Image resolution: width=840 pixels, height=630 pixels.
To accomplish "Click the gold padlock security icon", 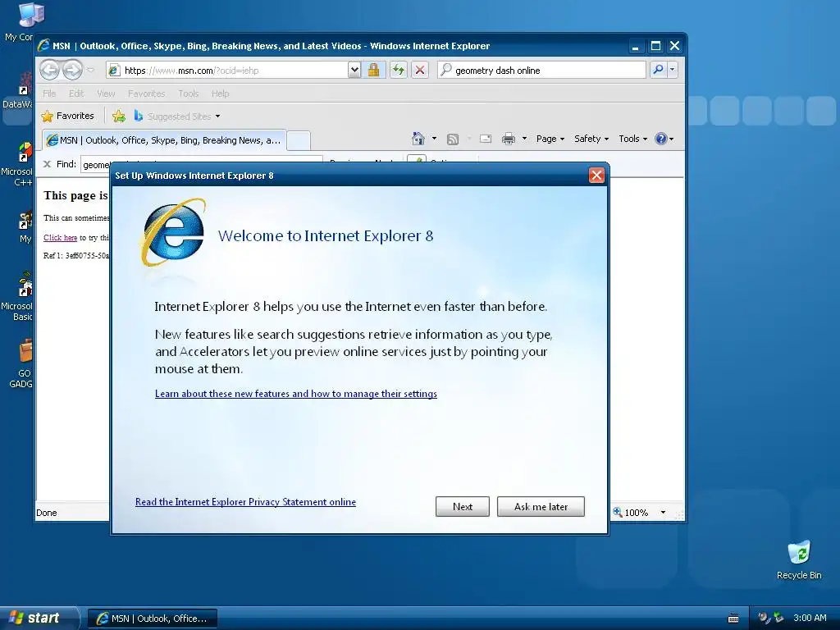I will click(373, 71).
